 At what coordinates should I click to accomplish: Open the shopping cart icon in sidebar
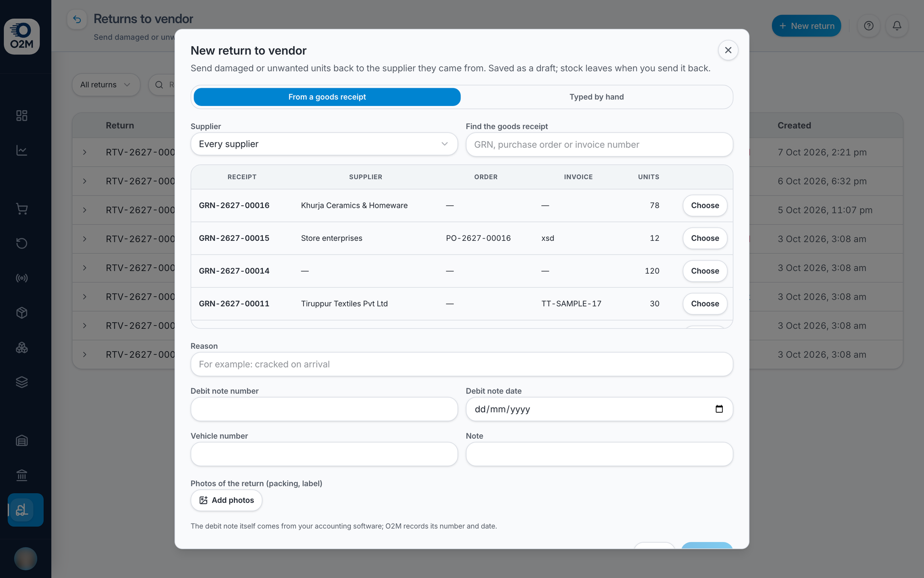pos(22,209)
